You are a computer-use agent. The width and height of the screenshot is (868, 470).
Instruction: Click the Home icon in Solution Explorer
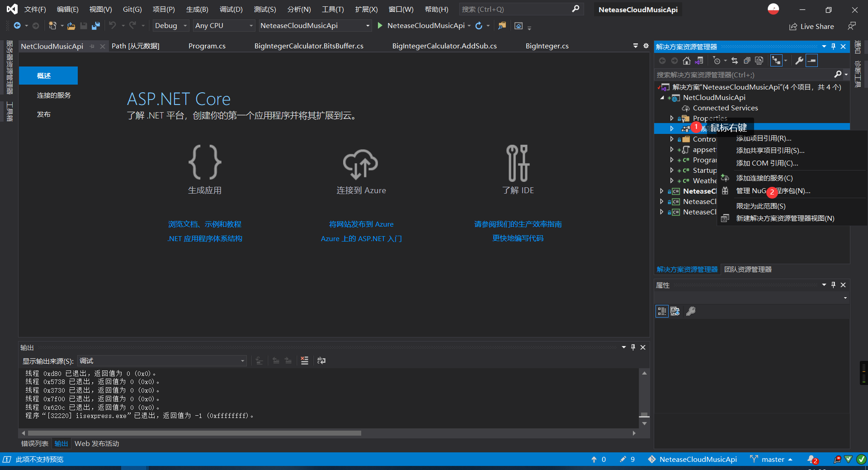687,61
